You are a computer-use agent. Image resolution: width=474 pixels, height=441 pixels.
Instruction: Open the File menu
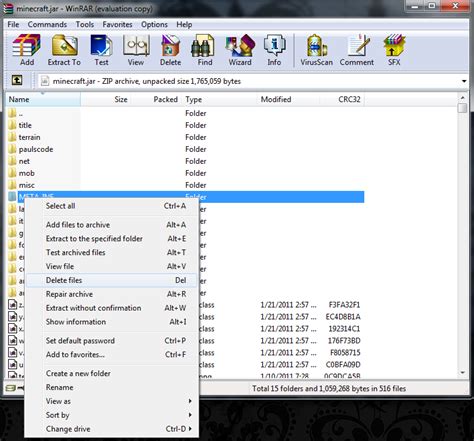(13, 24)
